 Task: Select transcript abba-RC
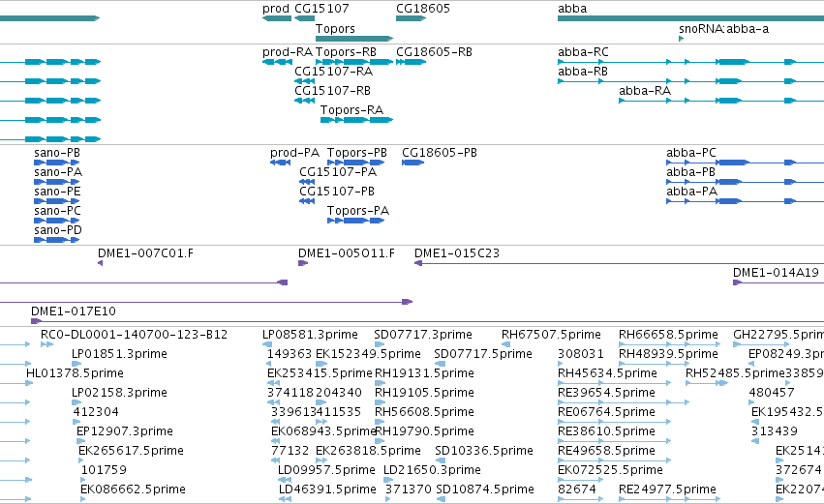(x=690, y=62)
